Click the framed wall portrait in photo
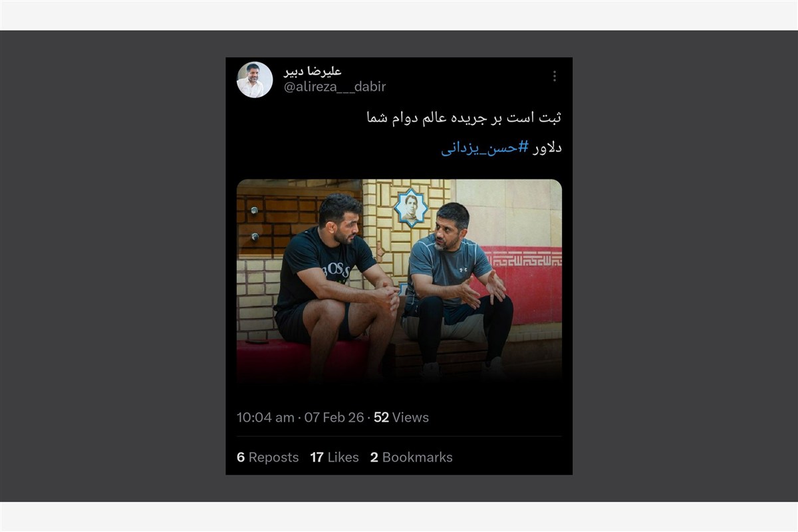This screenshot has height=532, width=798. [410, 207]
